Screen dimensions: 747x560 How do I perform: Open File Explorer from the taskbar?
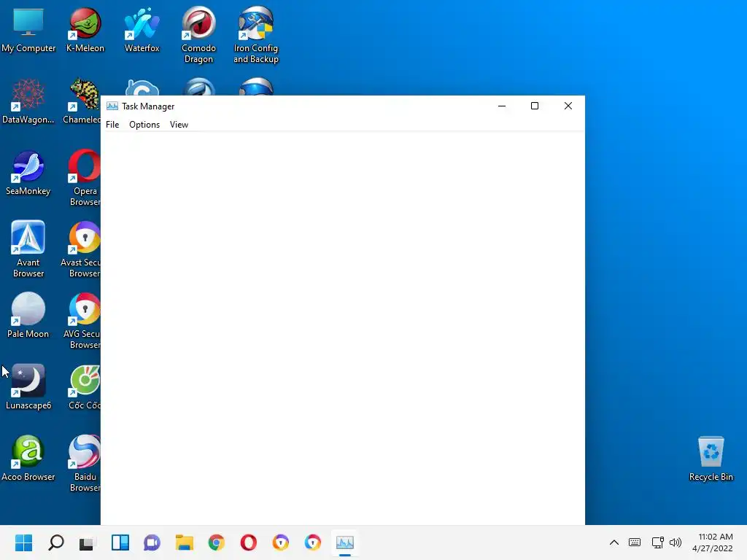pos(185,542)
